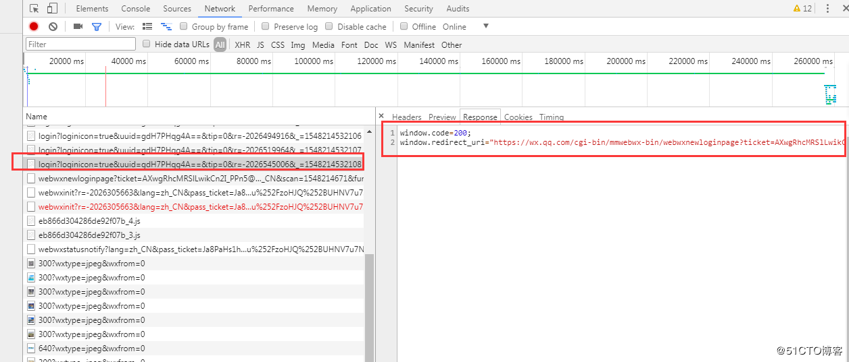Screen dimensions: 849x362
Task: Select eb866d304286de92f07b_4.js request
Action: pos(194,221)
